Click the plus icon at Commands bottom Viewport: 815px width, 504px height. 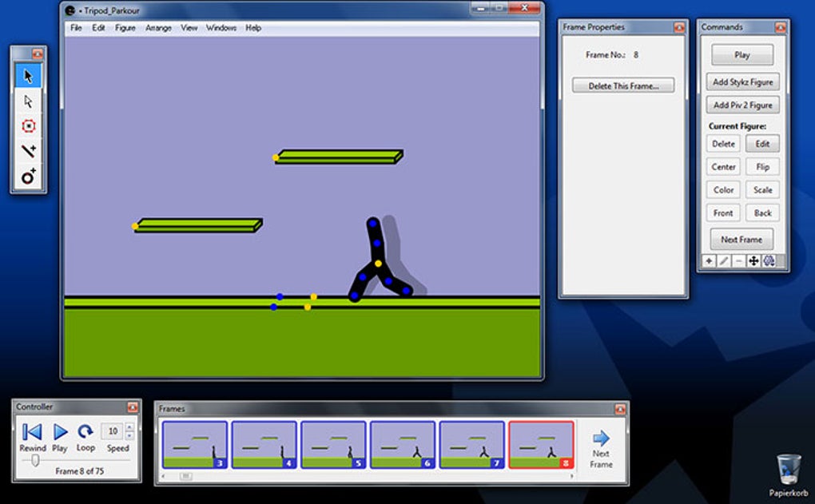click(x=709, y=261)
